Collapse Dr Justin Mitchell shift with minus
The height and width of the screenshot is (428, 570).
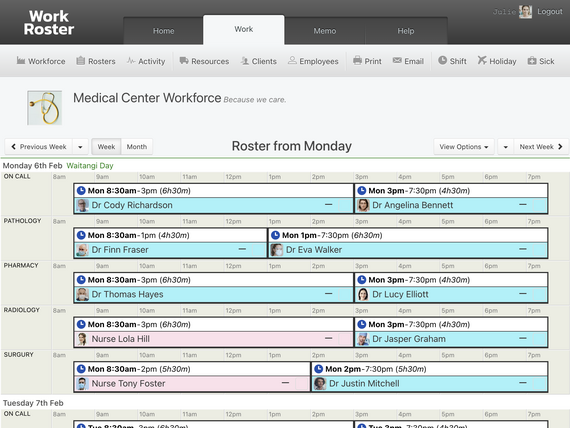click(x=523, y=383)
